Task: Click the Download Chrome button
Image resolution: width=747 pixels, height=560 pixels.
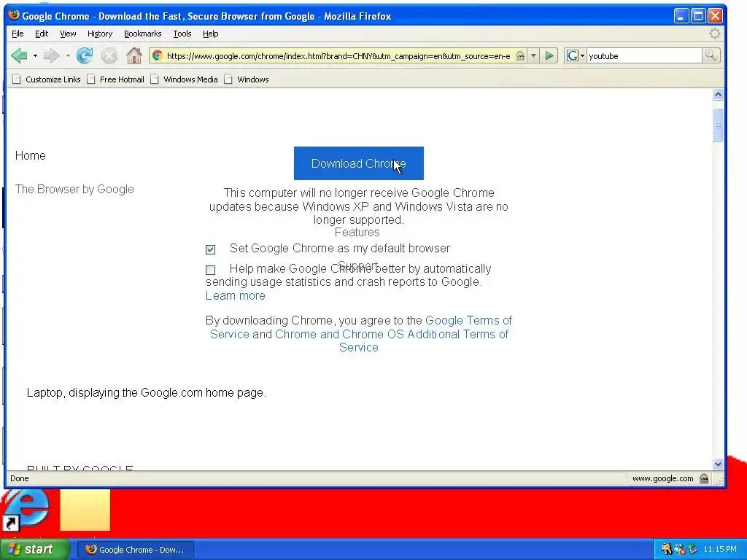Action: point(359,163)
